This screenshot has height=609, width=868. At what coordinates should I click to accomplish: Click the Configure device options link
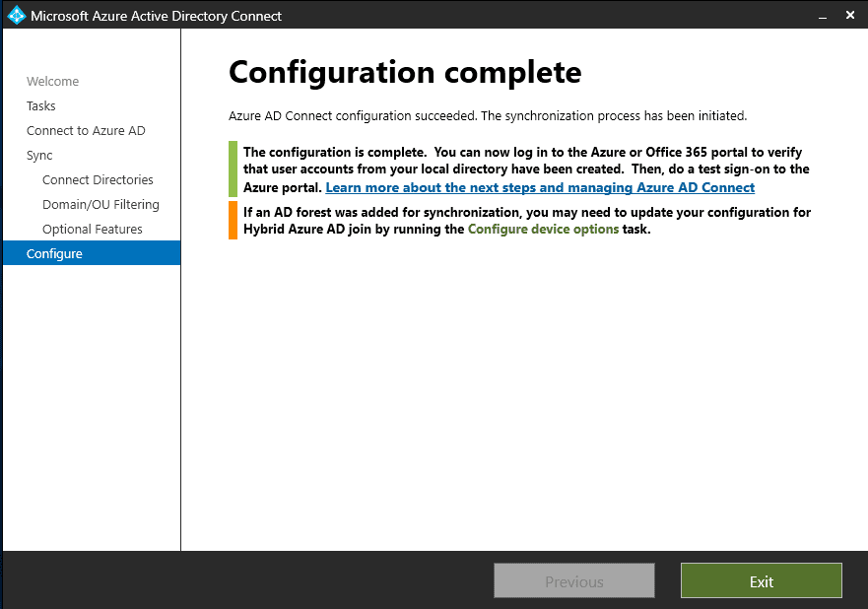pos(543,230)
